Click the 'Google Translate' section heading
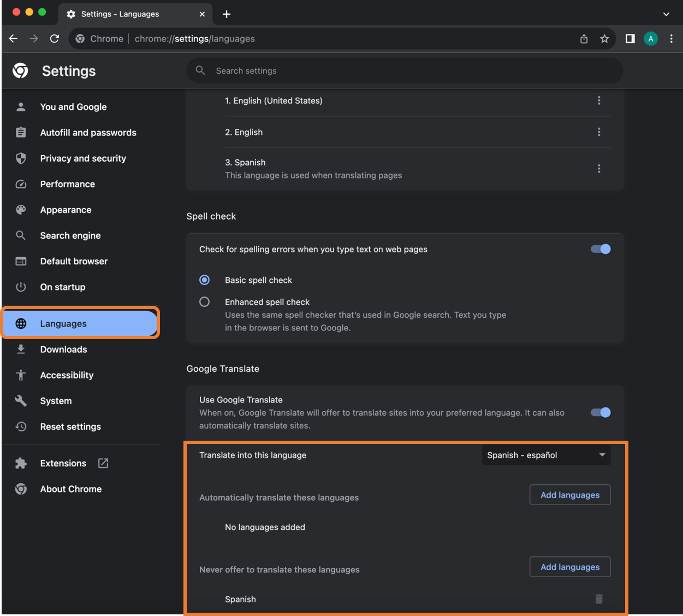 [223, 369]
